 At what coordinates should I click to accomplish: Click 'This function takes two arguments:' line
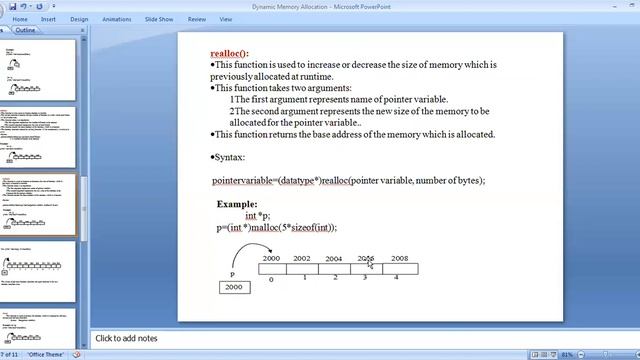coord(281,88)
